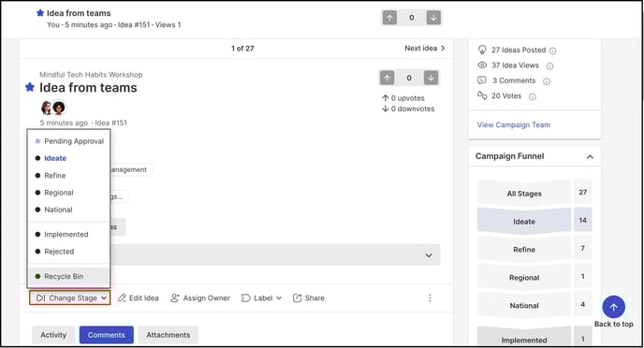
Task: Click the downvote arrow in the top header
Action: 433,18
